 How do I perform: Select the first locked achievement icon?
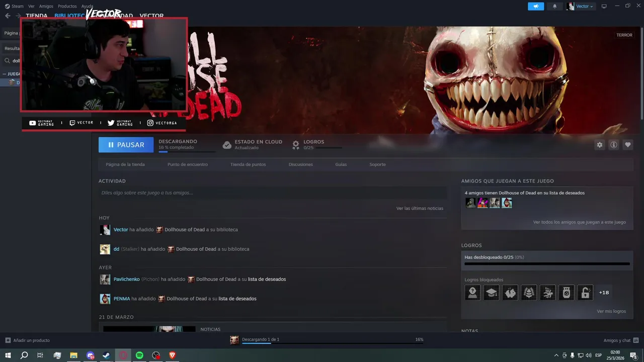click(472, 293)
